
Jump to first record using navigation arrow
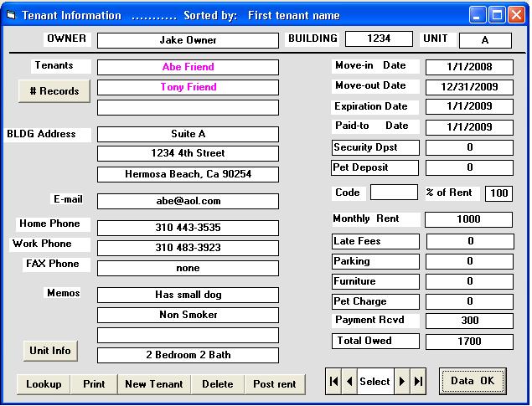click(x=334, y=382)
